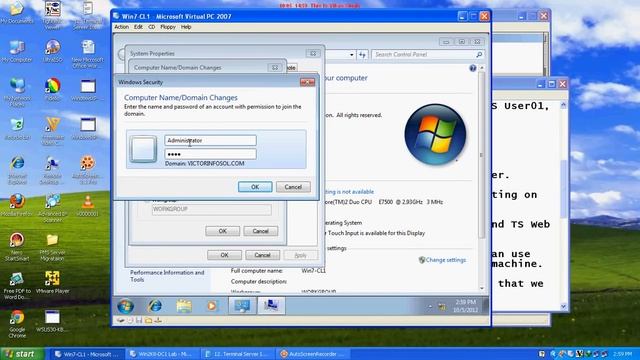640x360 pixels.
Task: Switch to Win2K8-DC1 Lab taskbar button
Action: [162, 354]
